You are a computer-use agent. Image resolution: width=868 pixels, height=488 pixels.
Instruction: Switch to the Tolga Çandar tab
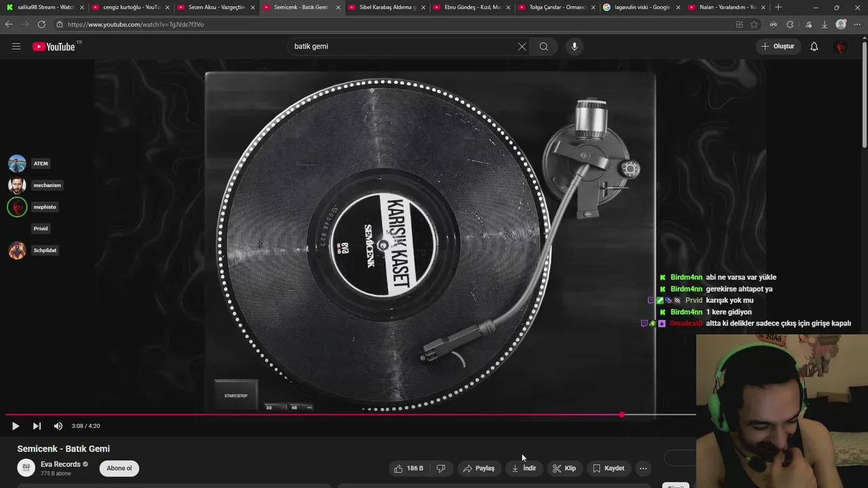click(x=556, y=7)
